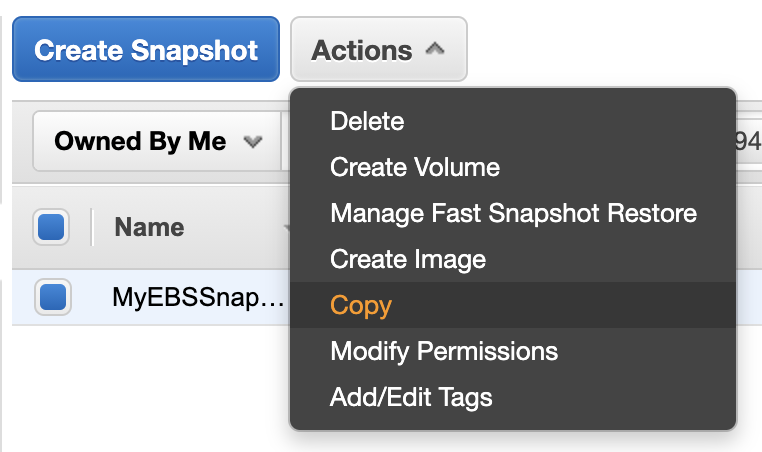Collapse the Actions dropdown menu
The image size is (762, 452).
[x=379, y=49]
